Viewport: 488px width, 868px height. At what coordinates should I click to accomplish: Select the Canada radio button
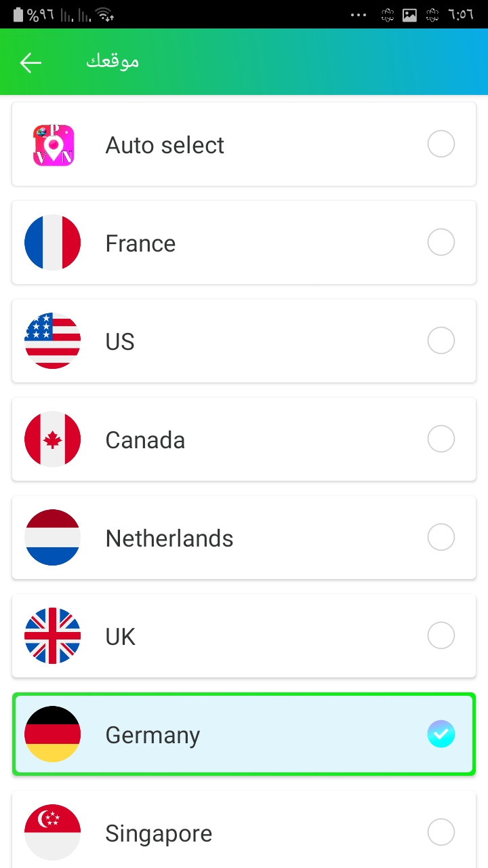click(x=441, y=439)
